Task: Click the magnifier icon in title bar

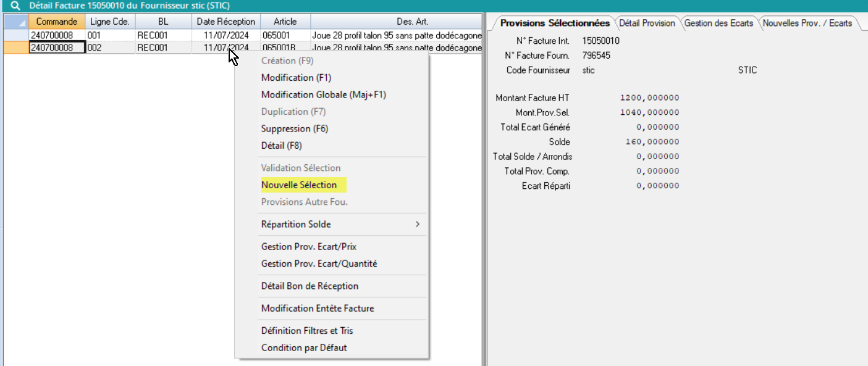Action: (x=15, y=6)
